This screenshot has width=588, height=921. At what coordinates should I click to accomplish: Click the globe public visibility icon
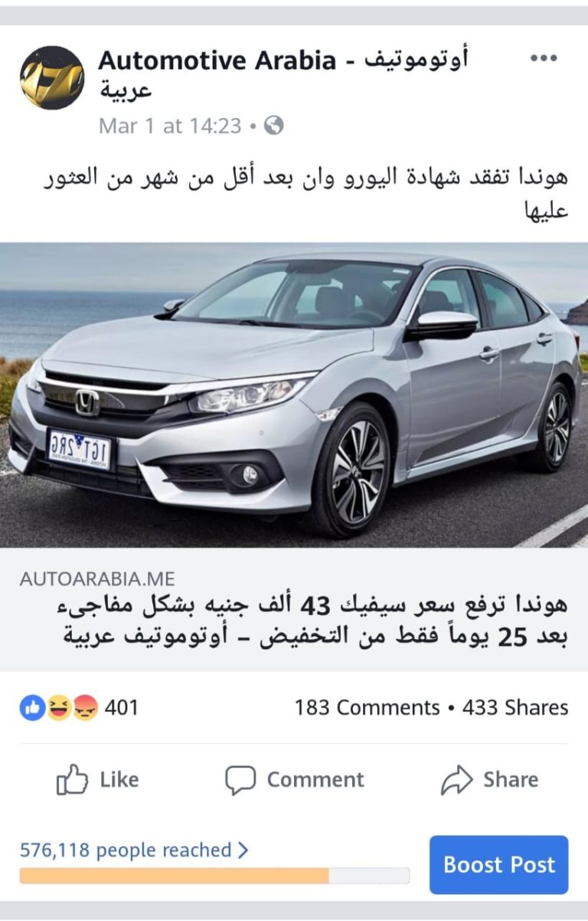point(273,126)
